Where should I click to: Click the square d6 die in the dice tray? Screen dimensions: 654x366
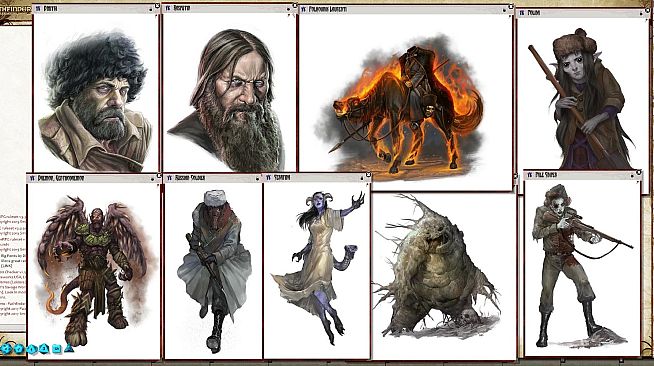pos(56,348)
